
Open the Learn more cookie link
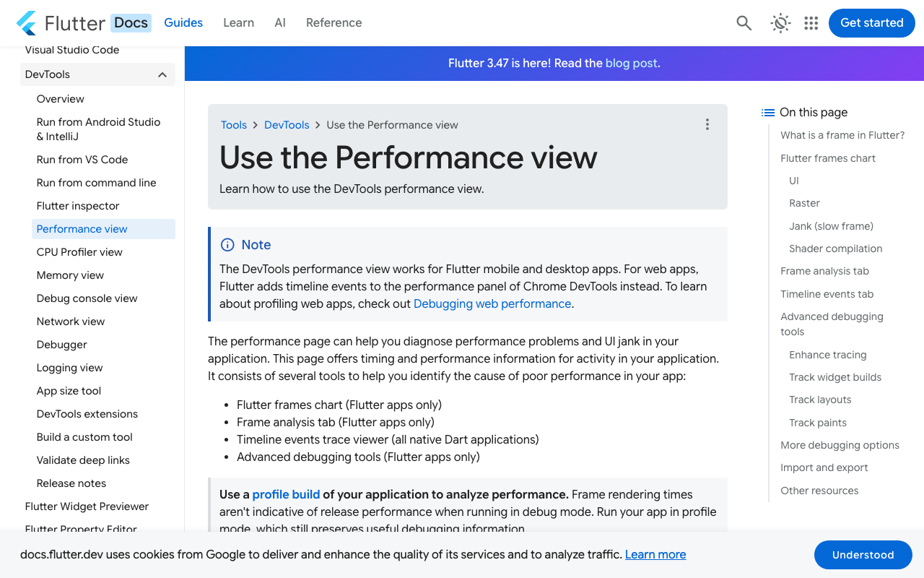[x=655, y=555]
